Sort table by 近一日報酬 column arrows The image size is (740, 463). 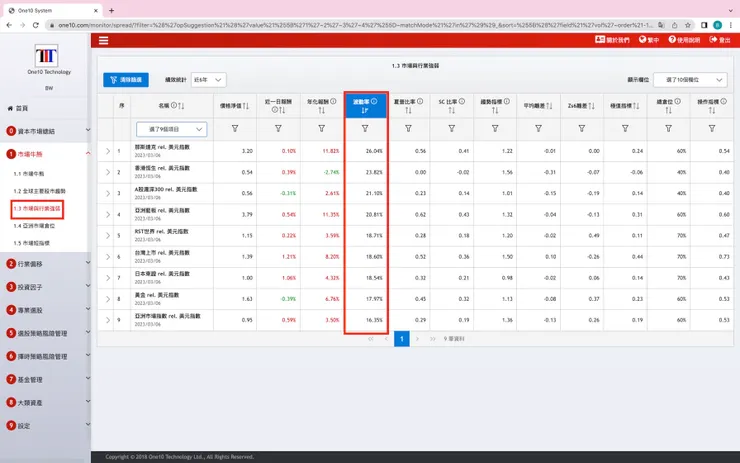click(282, 110)
